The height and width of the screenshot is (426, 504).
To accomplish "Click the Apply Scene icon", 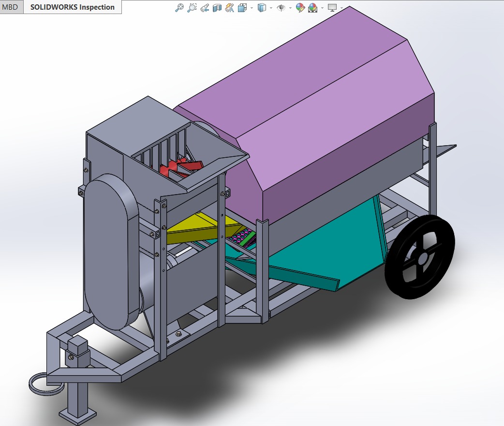I will 311,8.
